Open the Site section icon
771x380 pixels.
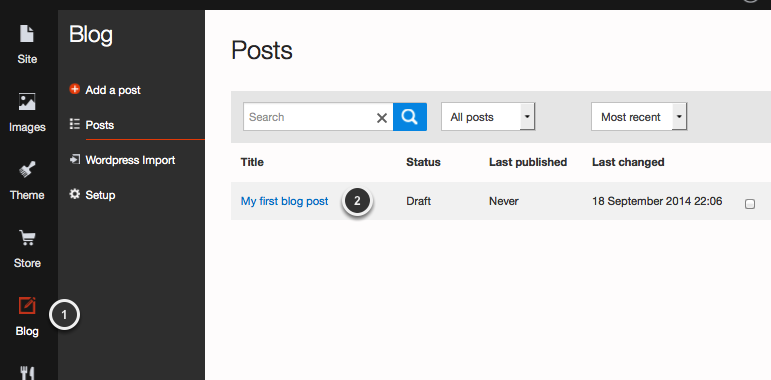(x=27, y=34)
